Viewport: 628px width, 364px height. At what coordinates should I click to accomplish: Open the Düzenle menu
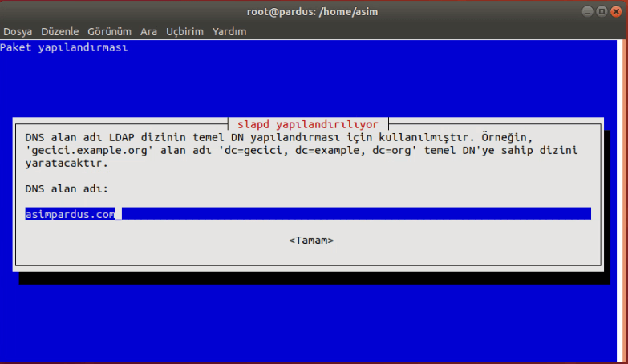pyautogui.click(x=60, y=31)
